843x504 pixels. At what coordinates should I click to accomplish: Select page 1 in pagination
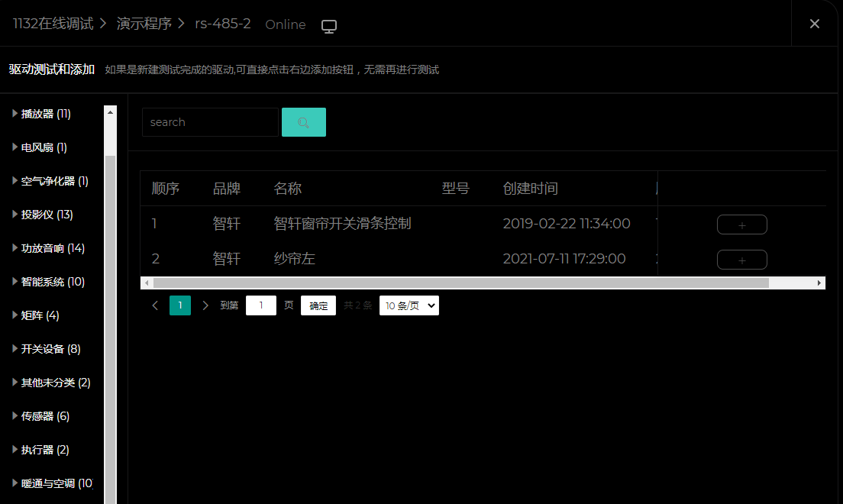pyautogui.click(x=180, y=305)
